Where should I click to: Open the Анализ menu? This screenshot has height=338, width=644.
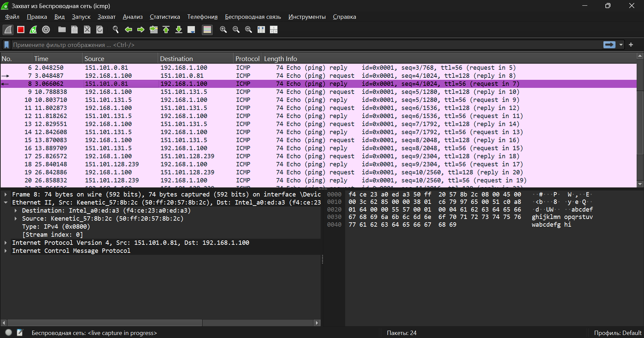[132, 17]
